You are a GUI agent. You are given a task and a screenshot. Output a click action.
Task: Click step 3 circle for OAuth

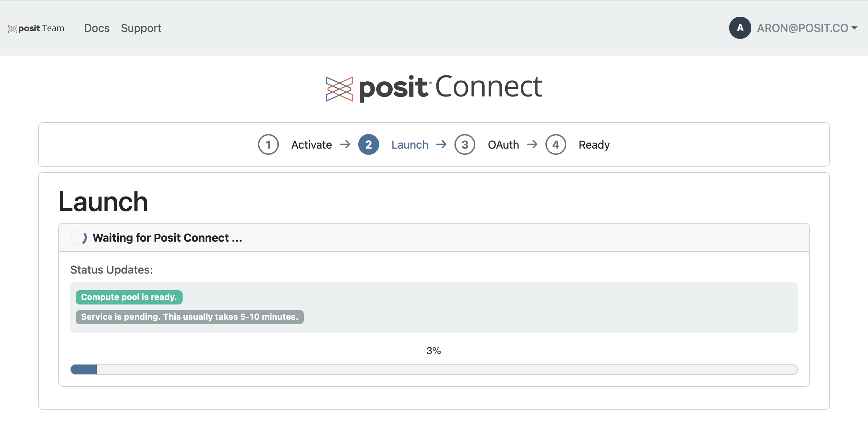465,144
